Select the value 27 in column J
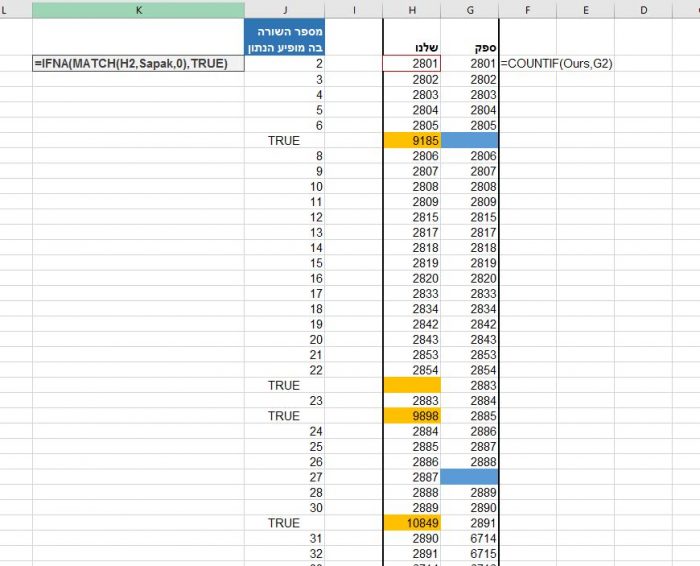Image resolution: width=700 pixels, height=566 pixels. 284,477
